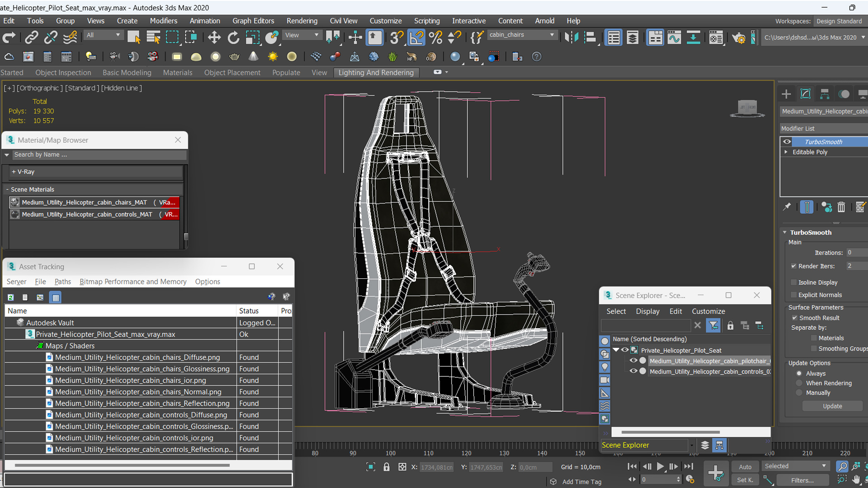The width and height of the screenshot is (868, 488).
Task: Click the Select and Link icon
Action: click(x=31, y=38)
